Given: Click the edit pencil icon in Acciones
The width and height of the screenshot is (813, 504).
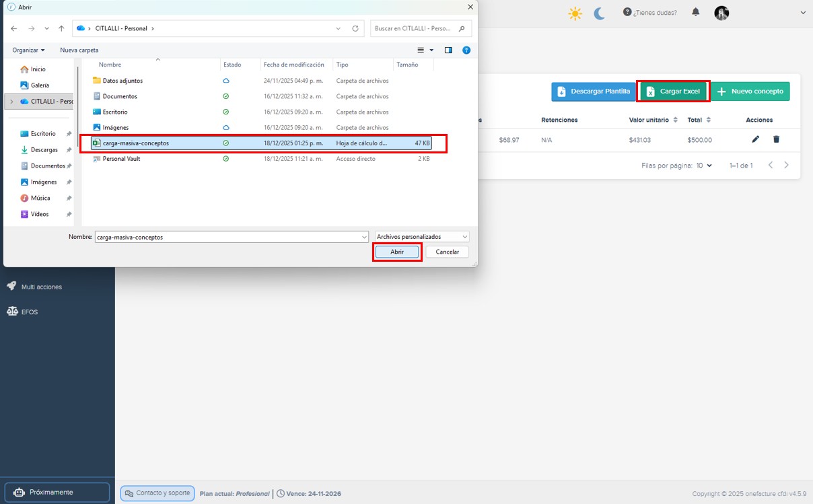Looking at the screenshot, I should pyautogui.click(x=755, y=139).
